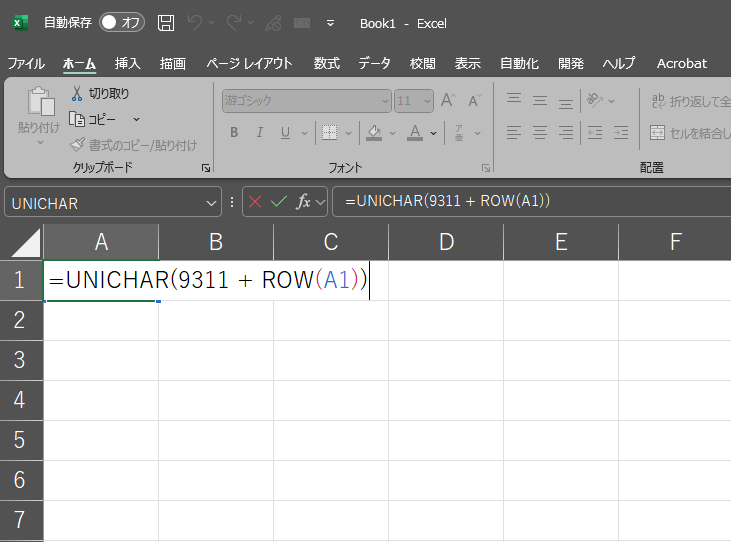Click Bottom Align icon
The image size is (731, 542).
565,102
